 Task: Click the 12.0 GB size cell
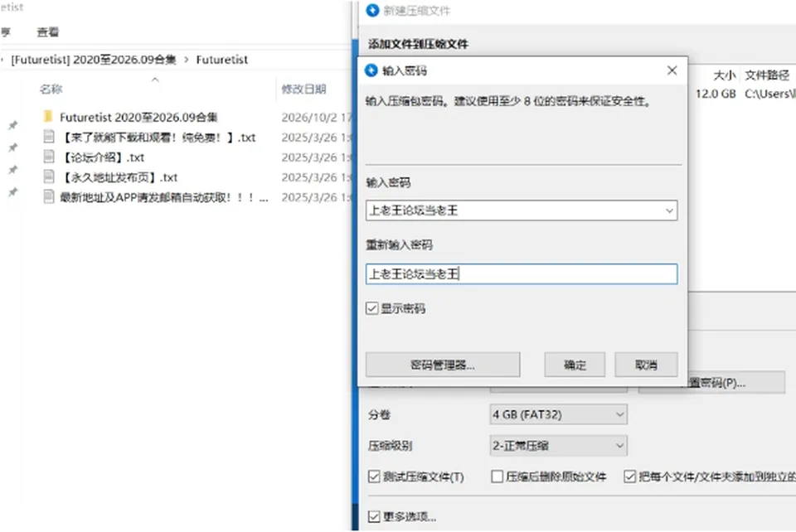click(716, 94)
